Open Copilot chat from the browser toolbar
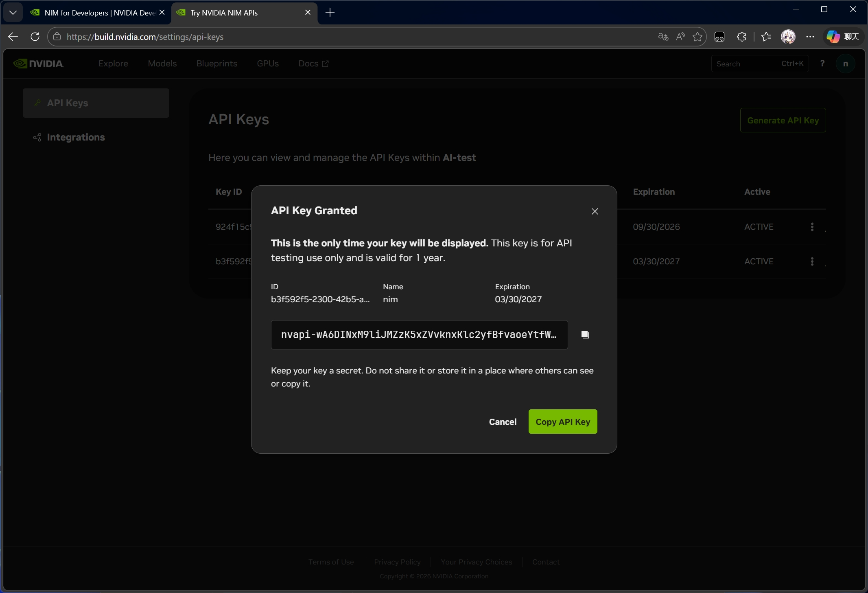This screenshot has height=593, width=868. 832,37
